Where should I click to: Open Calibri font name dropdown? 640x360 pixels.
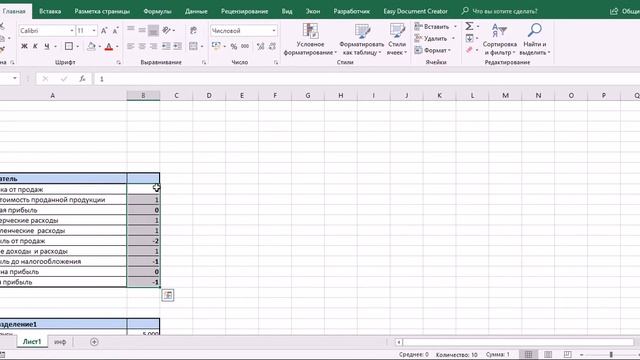[71, 31]
